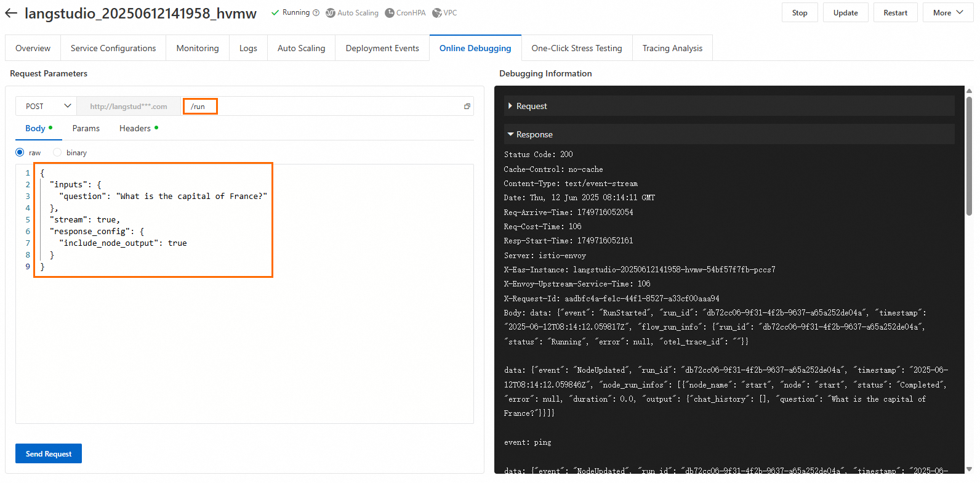The height and width of the screenshot is (483, 980).
Task: Click the http://langstud***.com URL text
Action: coord(129,107)
